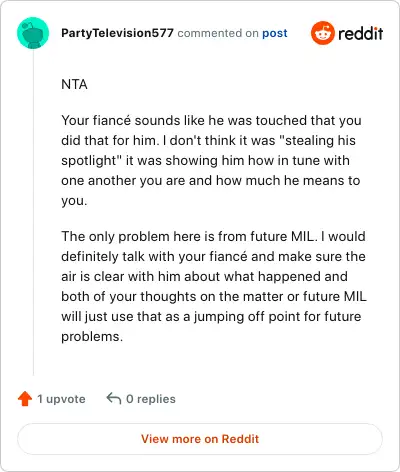
Task: Click the reply arrow icon
Action: point(114,398)
